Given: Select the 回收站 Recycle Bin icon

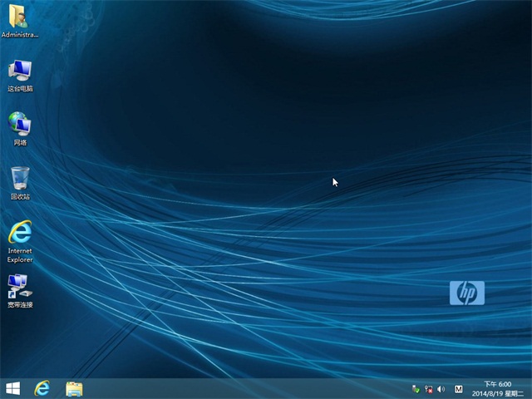Looking at the screenshot, I should click(x=20, y=178).
